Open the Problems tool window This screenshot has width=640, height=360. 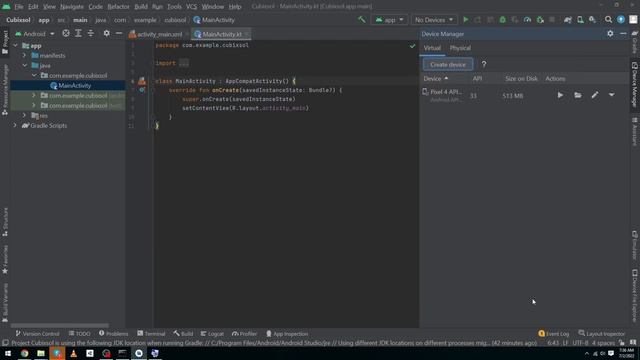coord(113,333)
